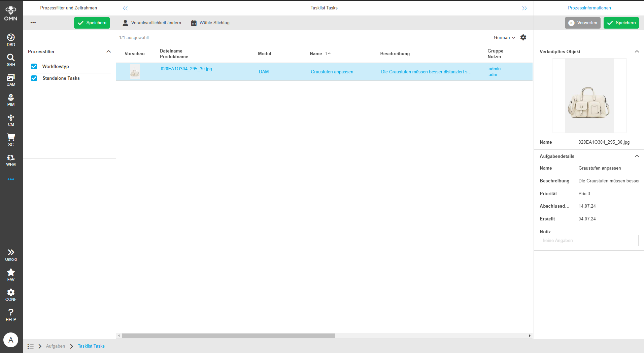Open the German language dropdown

(504, 37)
